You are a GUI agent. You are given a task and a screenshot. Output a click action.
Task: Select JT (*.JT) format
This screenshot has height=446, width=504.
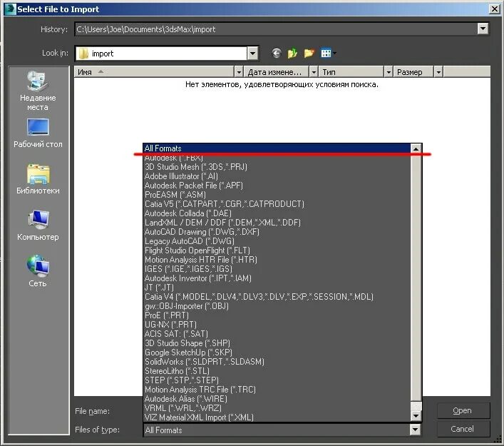277,288
